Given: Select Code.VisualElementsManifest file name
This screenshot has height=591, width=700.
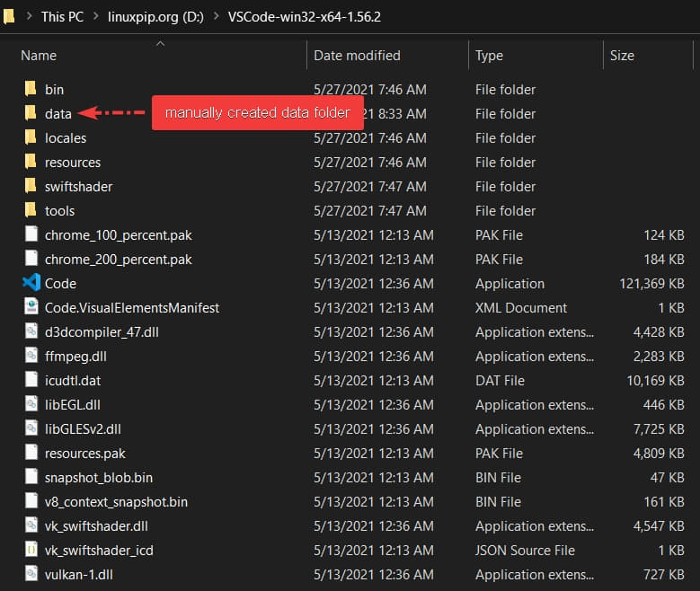Looking at the screenshot, I should coord(132,307).
